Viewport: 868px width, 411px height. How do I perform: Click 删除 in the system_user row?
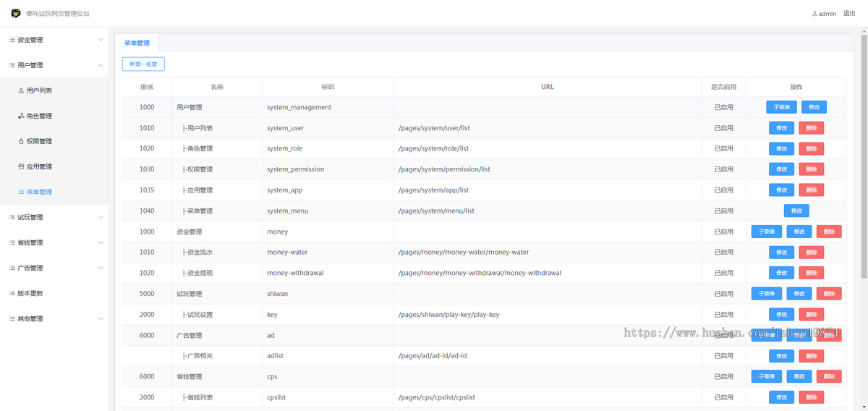click(x=811, y=128)
